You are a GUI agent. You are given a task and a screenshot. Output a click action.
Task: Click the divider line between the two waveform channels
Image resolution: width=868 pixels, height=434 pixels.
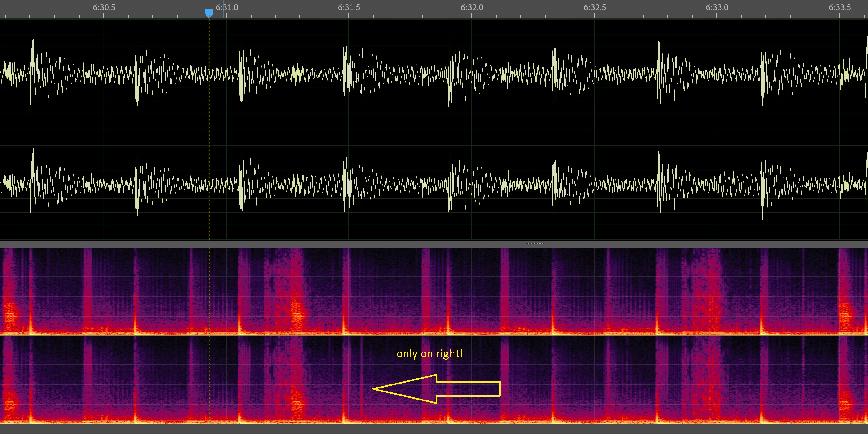pyautogui.click(x=434, y=129)
